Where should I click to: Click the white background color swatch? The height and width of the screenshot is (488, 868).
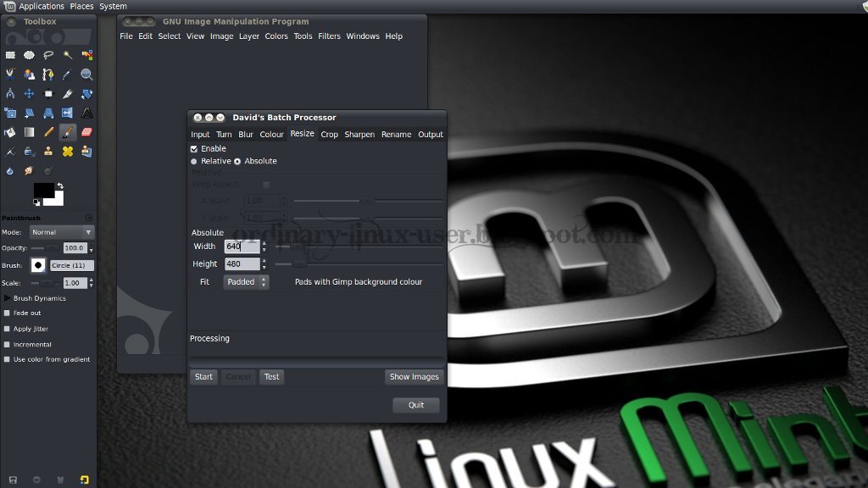pos(58,200)
